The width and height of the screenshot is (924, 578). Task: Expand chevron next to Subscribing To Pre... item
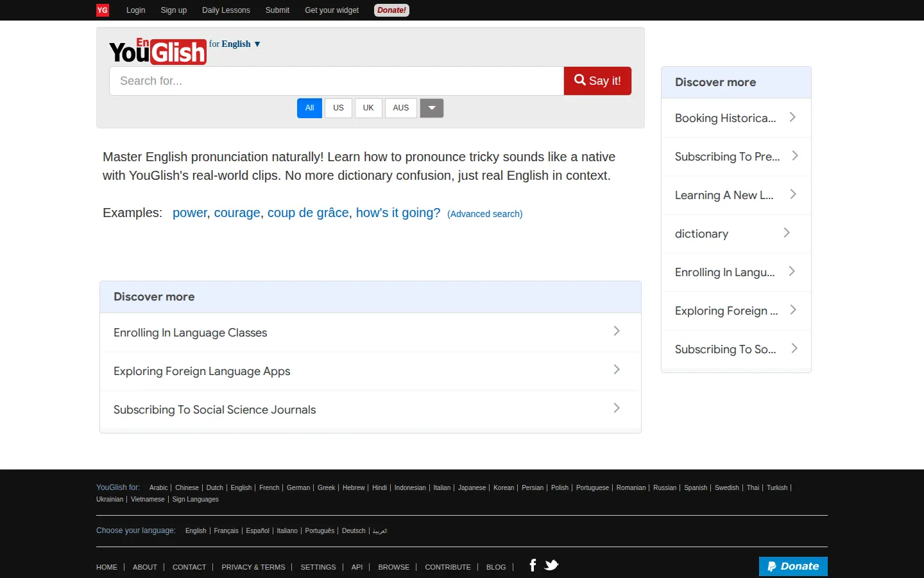point(795,155)
